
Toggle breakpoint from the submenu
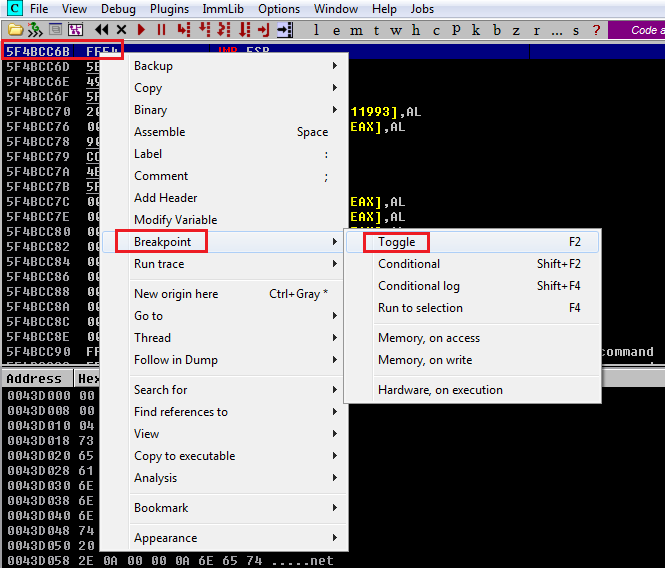pyautogui.click(x=397, y=242)
